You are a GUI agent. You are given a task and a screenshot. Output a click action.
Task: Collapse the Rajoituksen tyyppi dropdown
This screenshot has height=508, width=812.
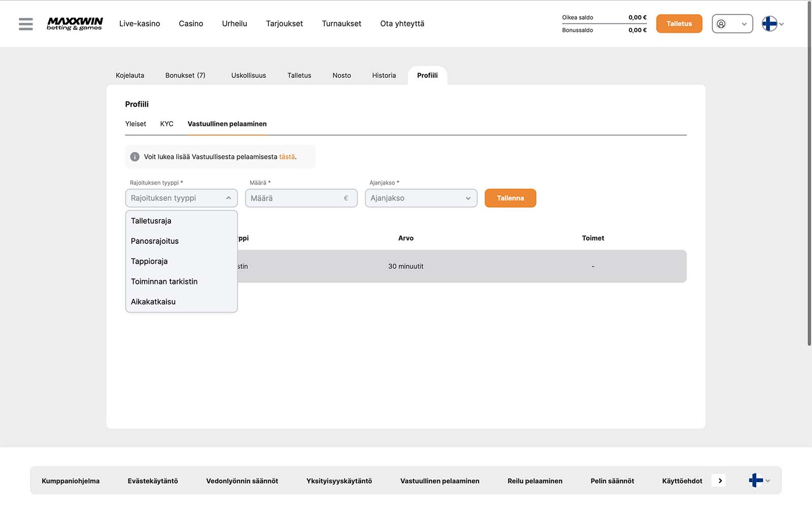coord(228,198)
